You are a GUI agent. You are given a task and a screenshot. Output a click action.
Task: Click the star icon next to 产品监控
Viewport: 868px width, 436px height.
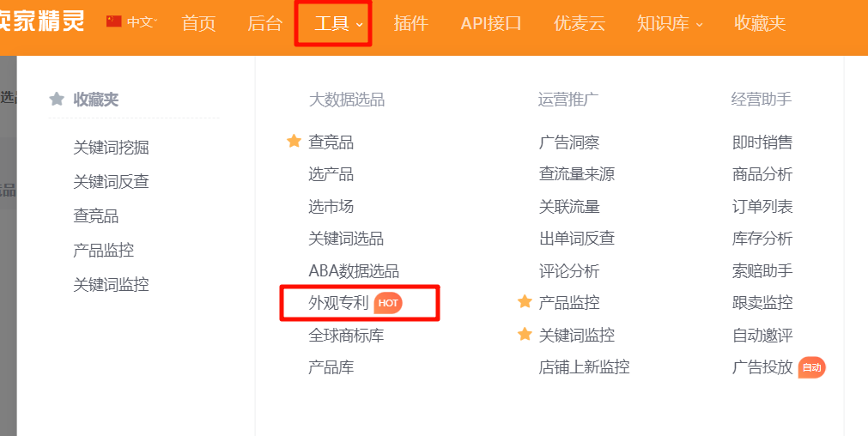click(x=525, y=302)
